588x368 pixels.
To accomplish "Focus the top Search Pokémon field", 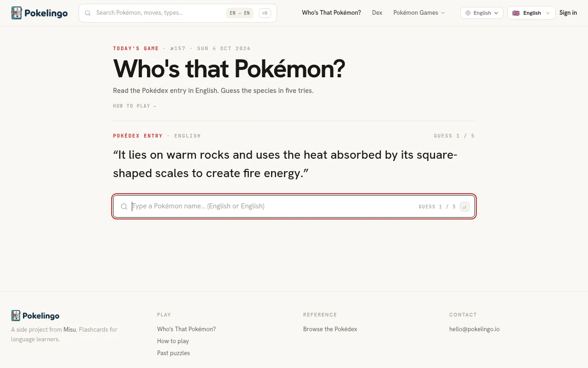I will pyautogui.click(x=178, y=13).
